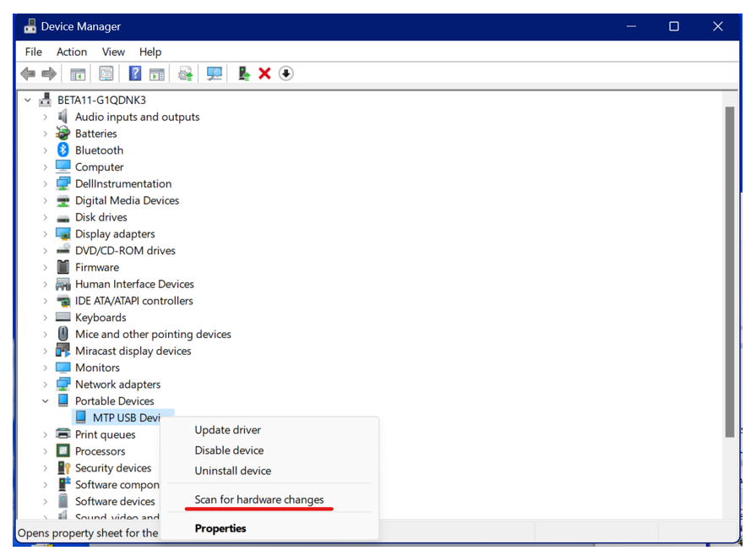Expand the Audio inputs and outputs node
Image resolution: width=756 pixels, height=556 pixels.
(46, 117)
